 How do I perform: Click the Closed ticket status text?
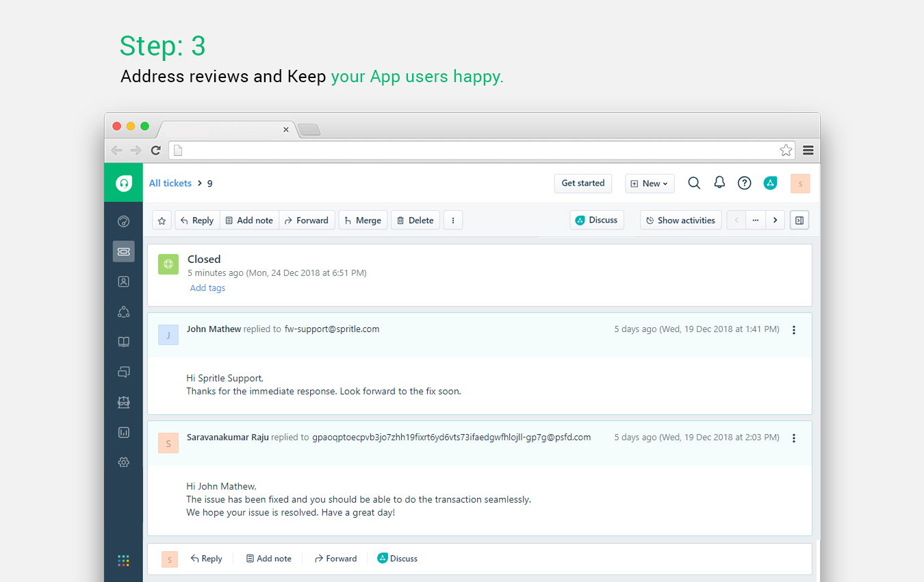pos(204,260)
